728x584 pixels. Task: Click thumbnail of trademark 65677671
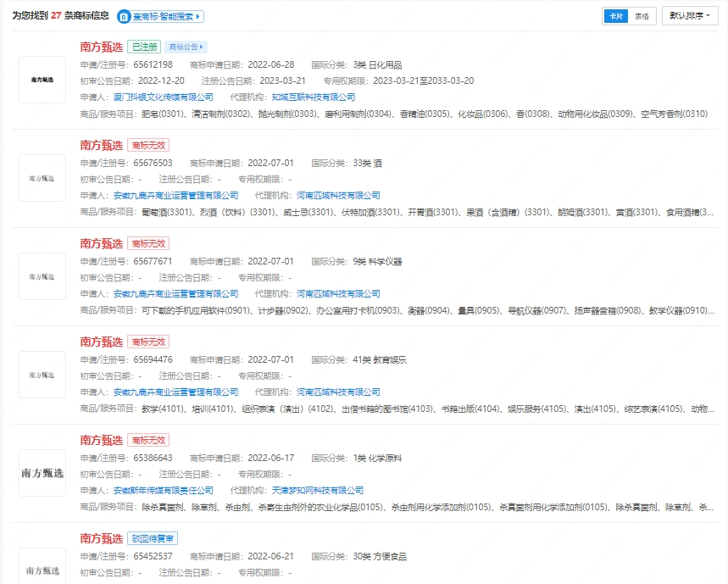click(42, 276)
